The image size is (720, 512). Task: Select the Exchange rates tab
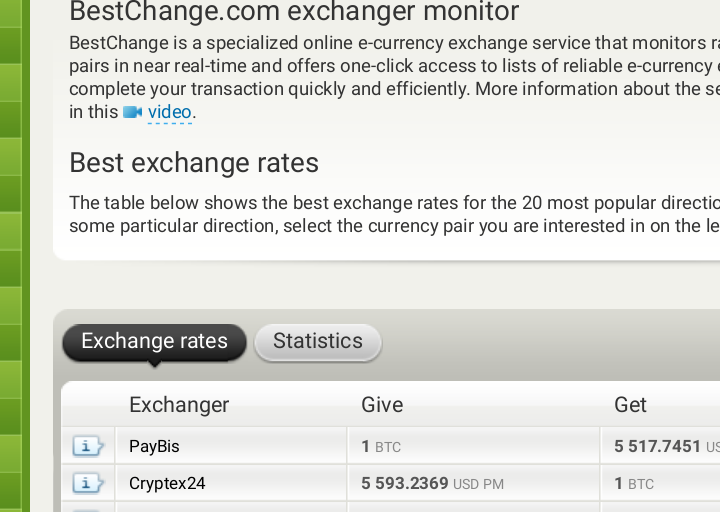pos(154,341)
